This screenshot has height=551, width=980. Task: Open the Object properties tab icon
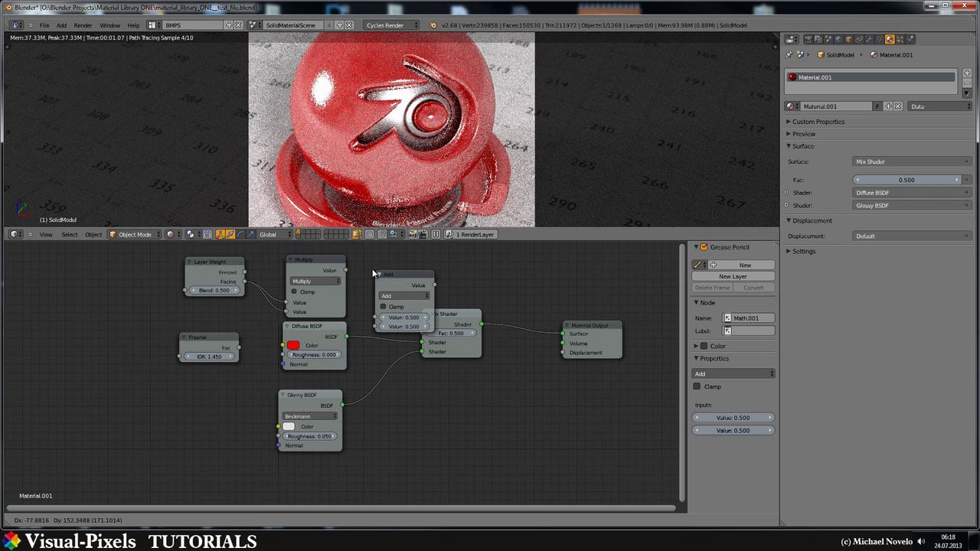pyautogui.click(x=849, y=39)
